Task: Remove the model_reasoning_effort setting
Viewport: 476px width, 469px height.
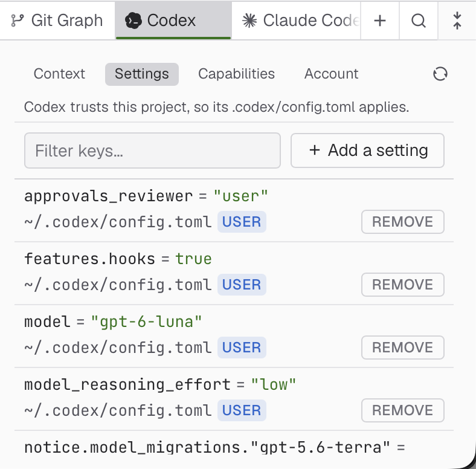Action: click(403, 410)
